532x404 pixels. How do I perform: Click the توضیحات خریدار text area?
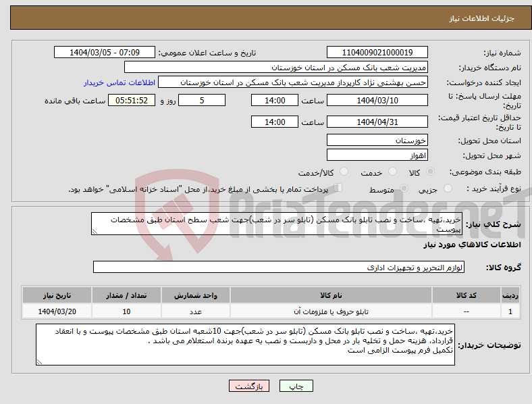(245, 345)
